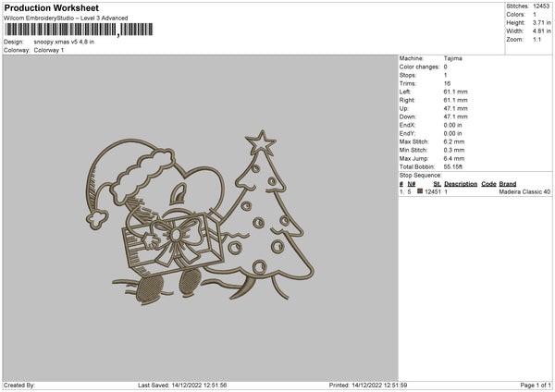Click the 'St.' column header
The height and width of the screenshot is (392, 555).
[x=438, y=184]
